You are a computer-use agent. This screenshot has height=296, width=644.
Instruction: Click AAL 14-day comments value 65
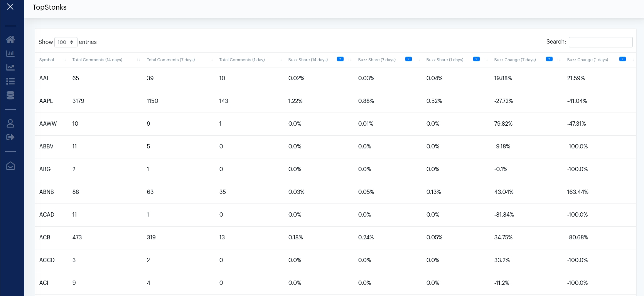point(76,78)
